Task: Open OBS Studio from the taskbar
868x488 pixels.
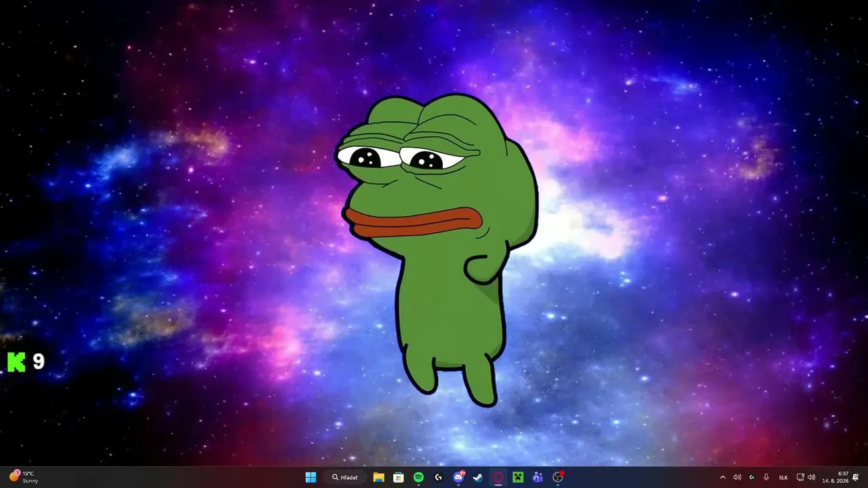Action: pos(558,477)
